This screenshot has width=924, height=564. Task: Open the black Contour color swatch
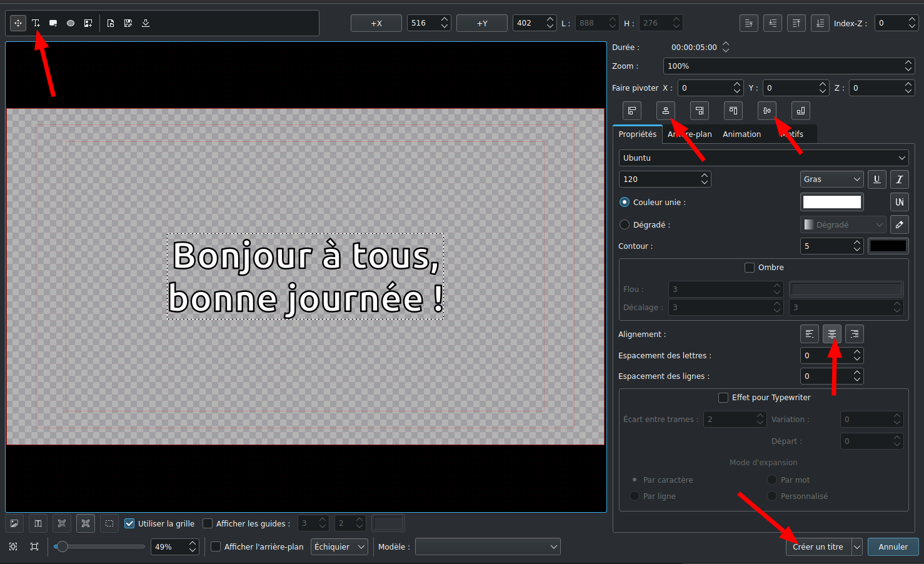pyautogui.click(x=888, y=246)
